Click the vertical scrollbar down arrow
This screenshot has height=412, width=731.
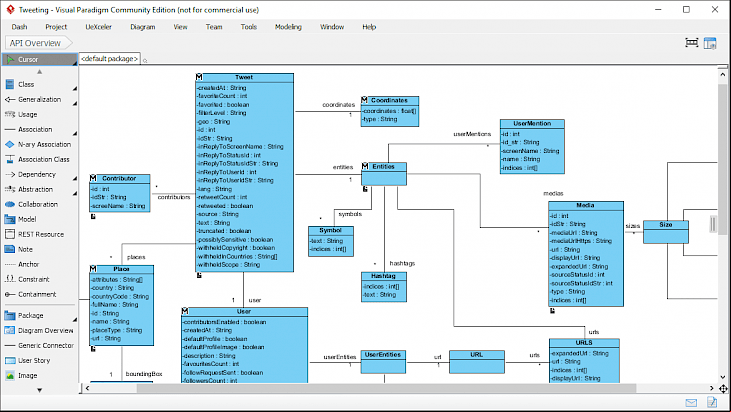point(723,377)
